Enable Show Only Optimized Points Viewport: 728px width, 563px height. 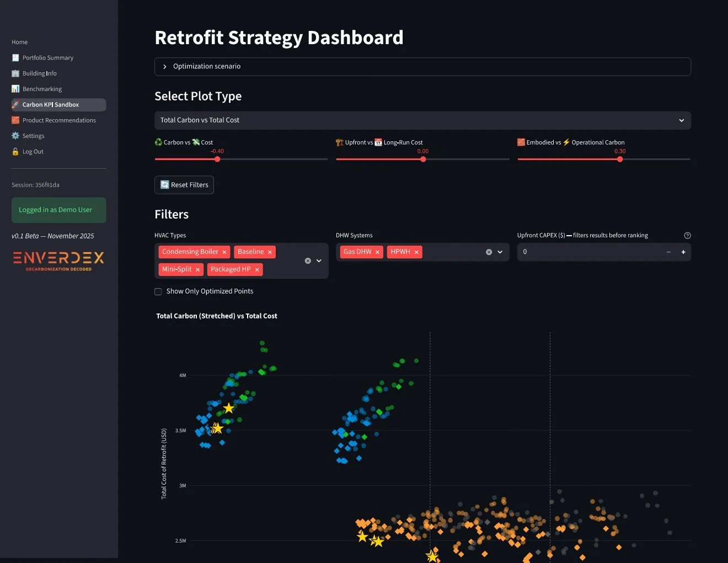[x=158, y=291]
